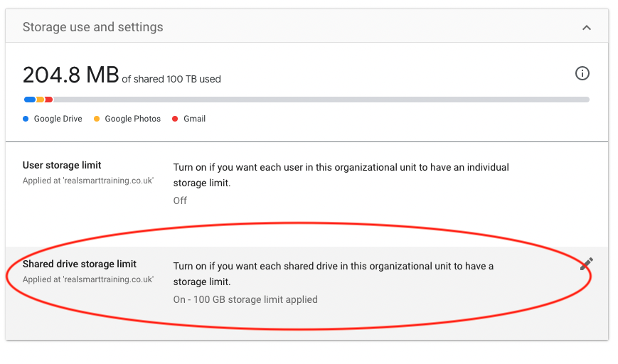Click the gray unused portion of storage bar
The height and width of the screenshot is (364, 618).
(320, 100)
